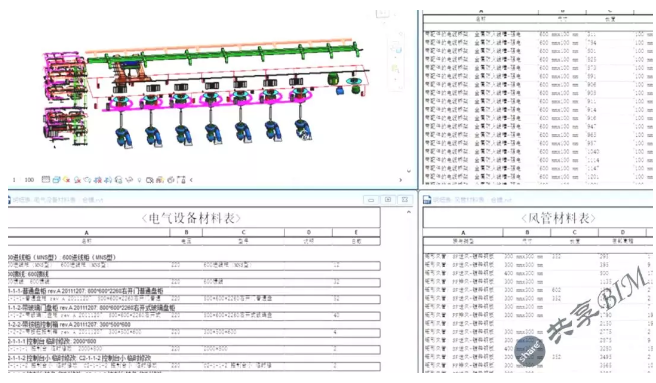Viewport: 656px width, 383px height.
Task: Open the Detail Level icon menu
Action: pos(46,180)
